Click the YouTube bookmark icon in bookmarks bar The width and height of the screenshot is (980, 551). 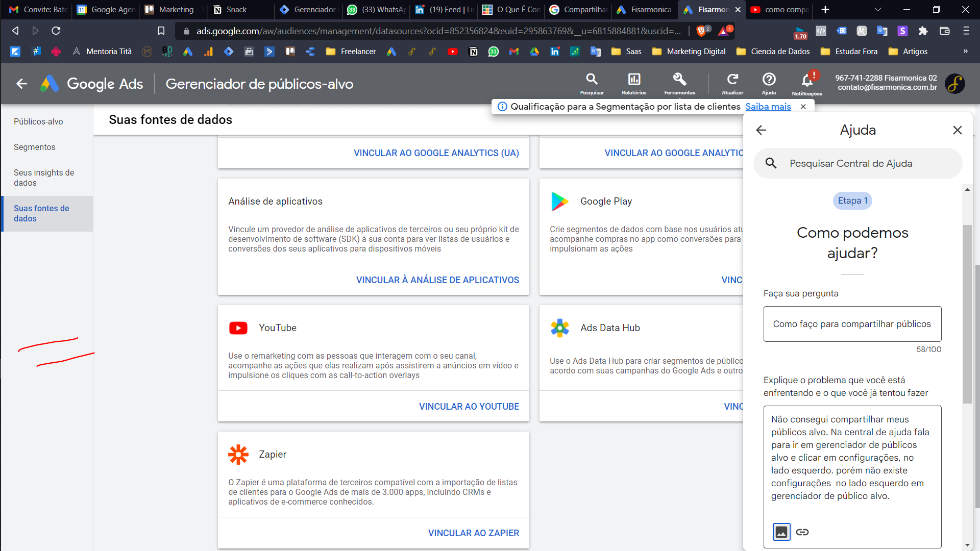[452, 52]
